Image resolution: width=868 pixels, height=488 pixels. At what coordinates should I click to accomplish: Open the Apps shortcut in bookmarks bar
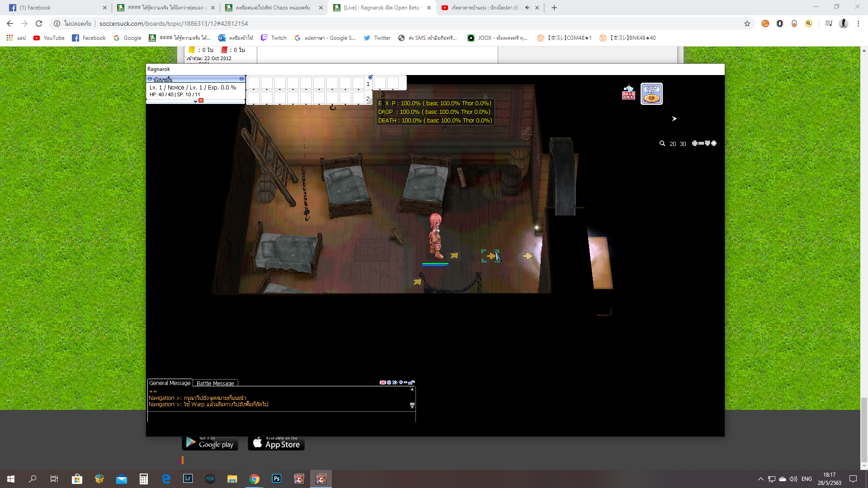click(x=16, y=38)
